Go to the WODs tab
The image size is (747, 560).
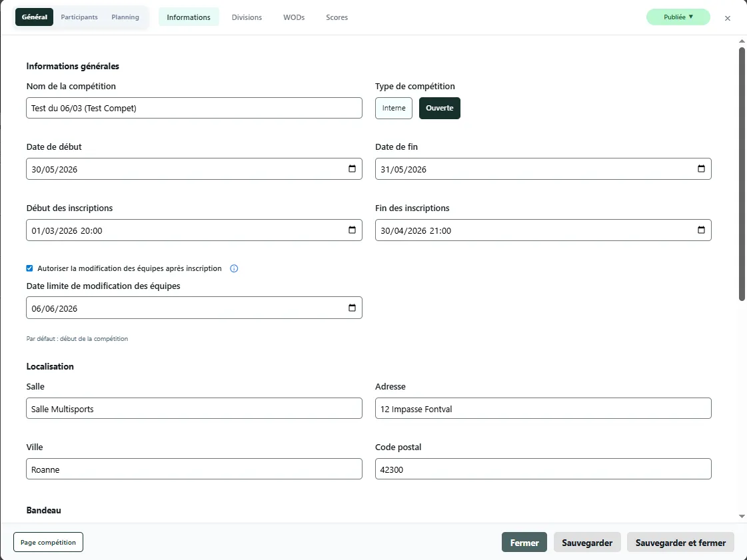click(294, 17)
